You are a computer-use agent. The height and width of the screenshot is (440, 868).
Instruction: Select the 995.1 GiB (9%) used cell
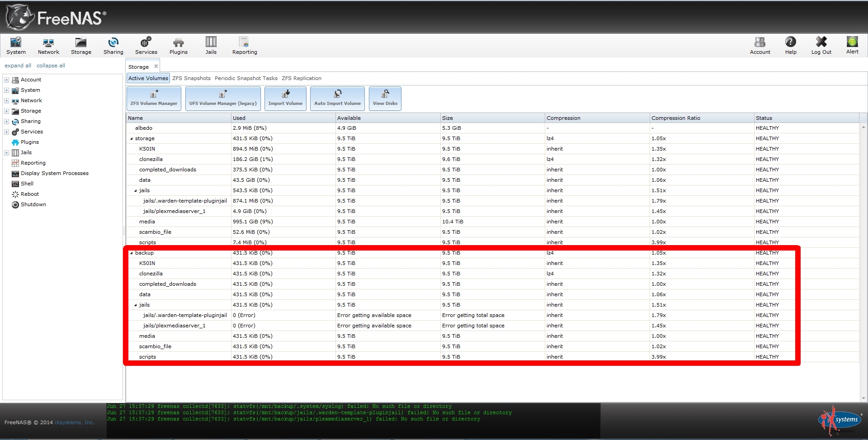(x=283, y=222)
